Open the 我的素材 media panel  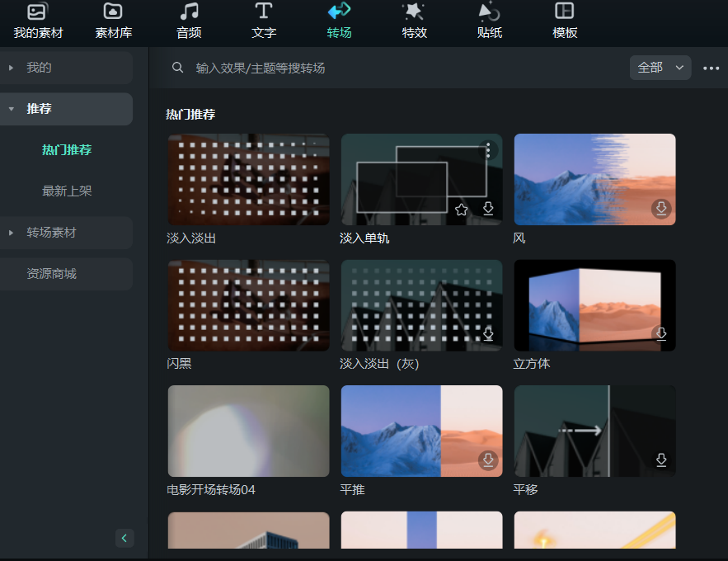(38, 22)
